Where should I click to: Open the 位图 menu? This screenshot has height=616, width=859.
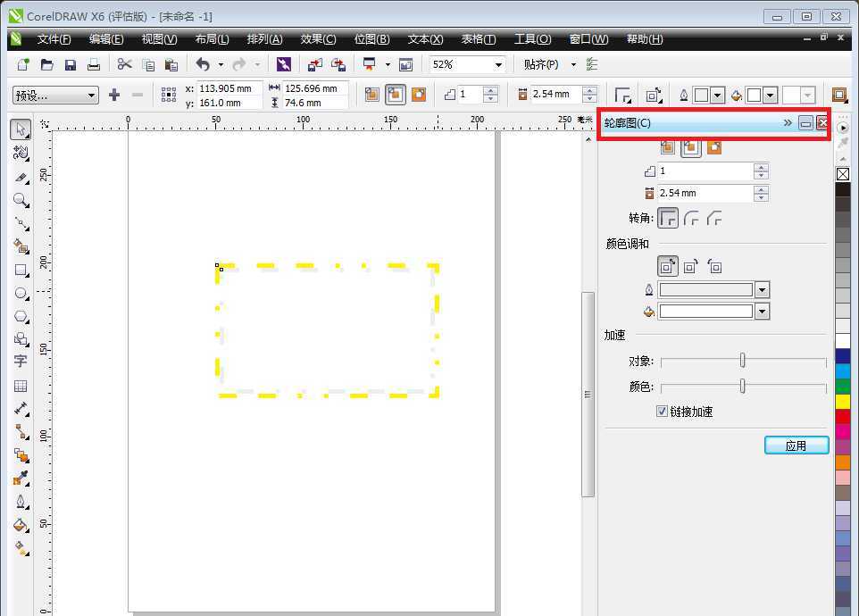pyautogui.click(x=371, y=38)
